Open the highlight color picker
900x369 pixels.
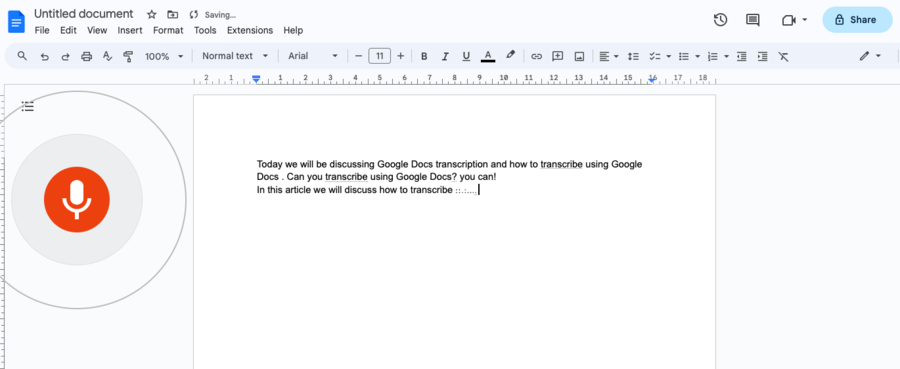click(x=510, y=55)
